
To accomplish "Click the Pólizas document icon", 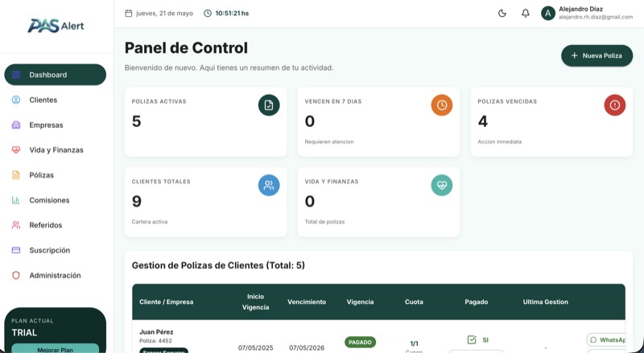I will click(16, 174).
